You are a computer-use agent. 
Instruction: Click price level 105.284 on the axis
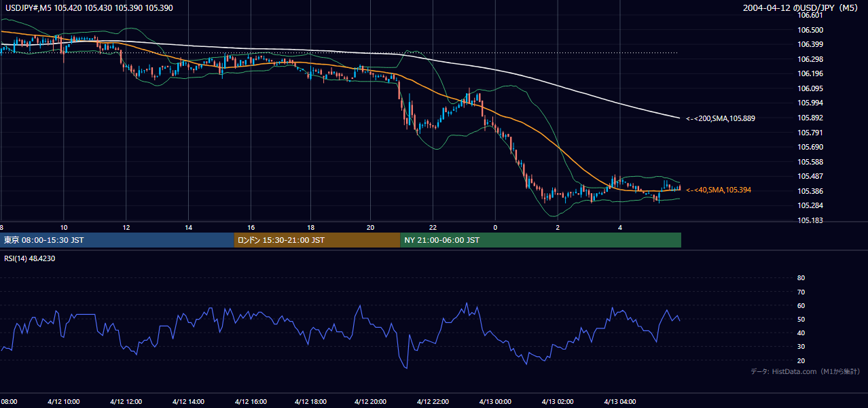tap(810, 205)
